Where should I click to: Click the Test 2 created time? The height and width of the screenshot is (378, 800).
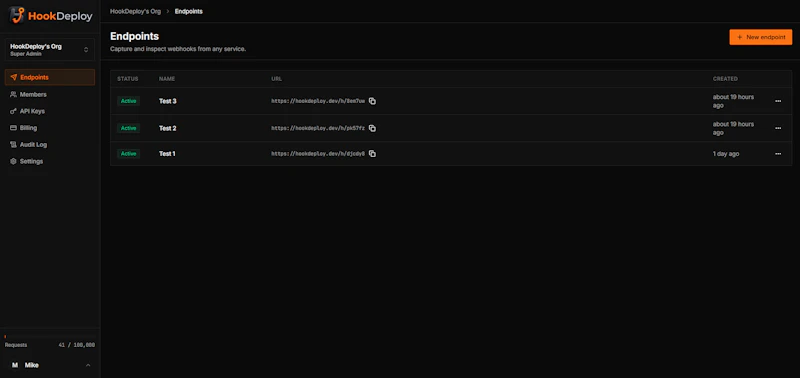[733, 128]
